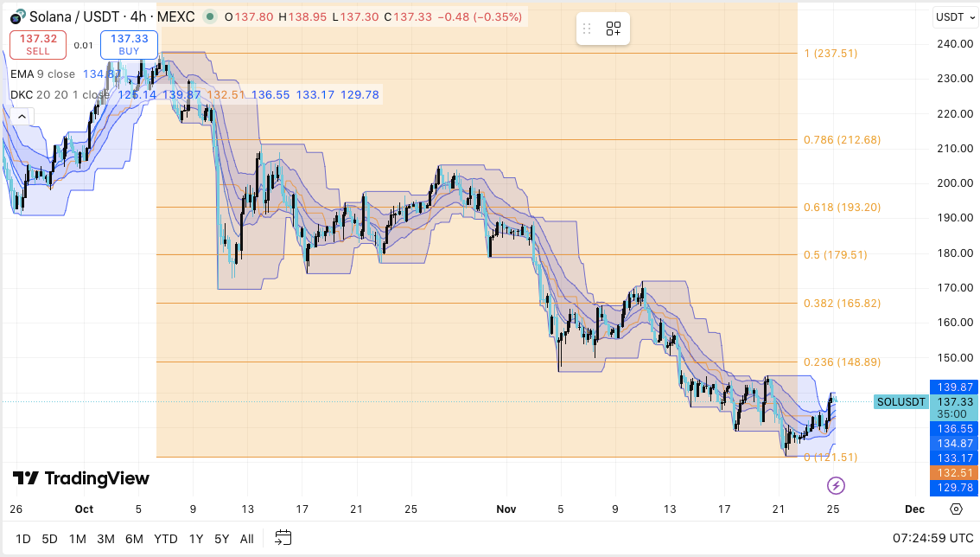Click the add-widget grid icon in floating toolbar
The image size is (980, 557).
(x=614, y=29)
